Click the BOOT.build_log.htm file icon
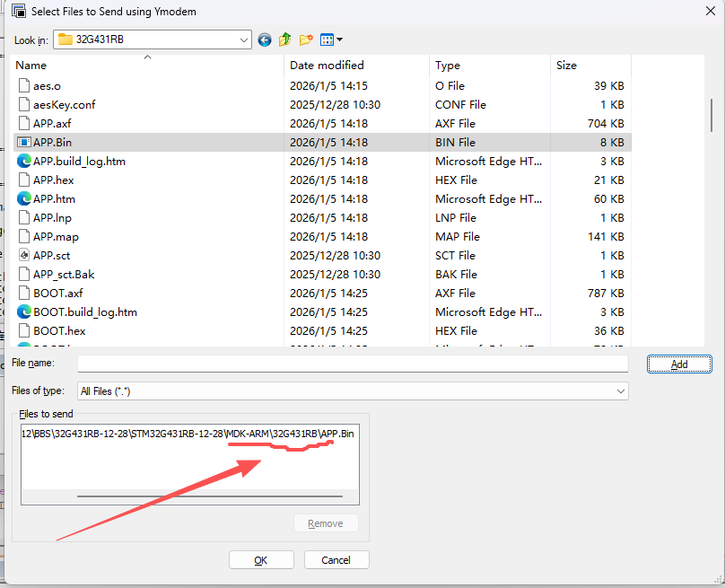The image size is (725, 588). [24, 312]
